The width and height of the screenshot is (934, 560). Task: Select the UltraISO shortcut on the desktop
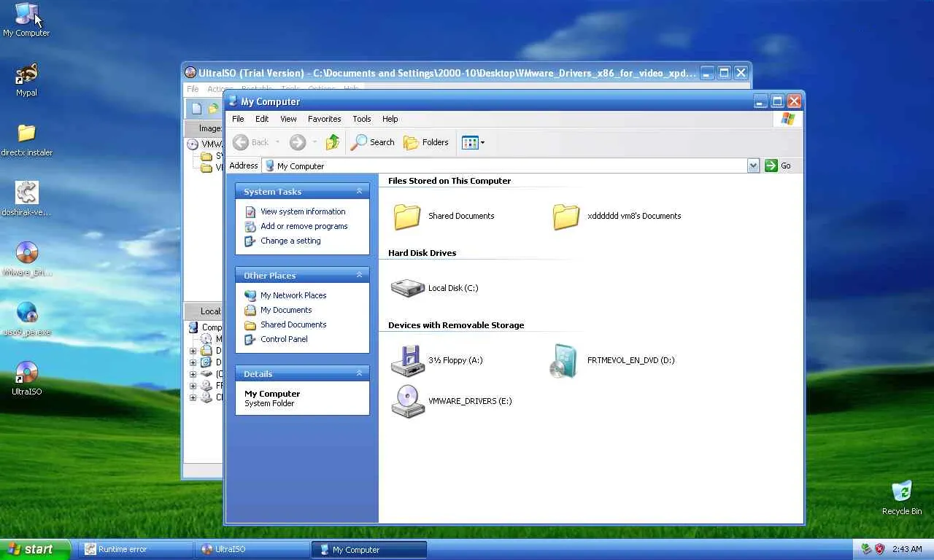click(26, 378)
